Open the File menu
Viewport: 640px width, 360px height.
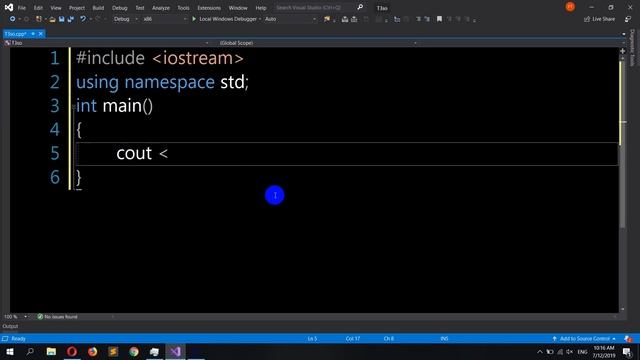coord(22,8)
